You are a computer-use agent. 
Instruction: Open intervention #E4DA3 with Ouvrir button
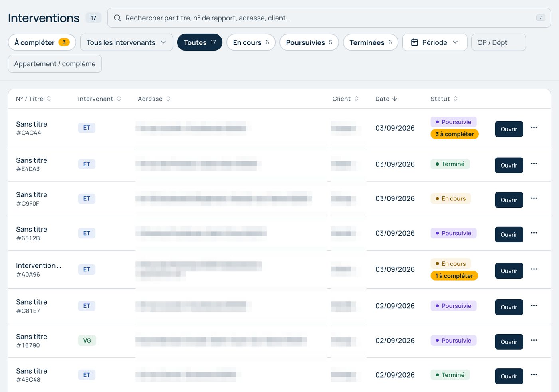509,165
